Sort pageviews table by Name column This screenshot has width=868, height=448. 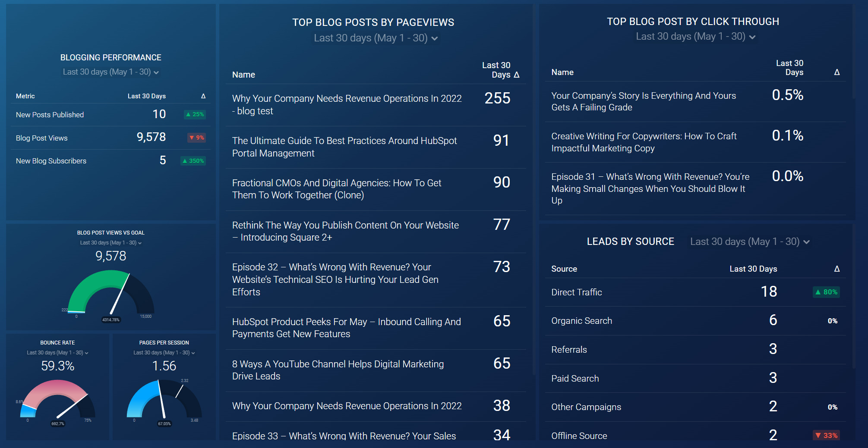click(243, 75)
